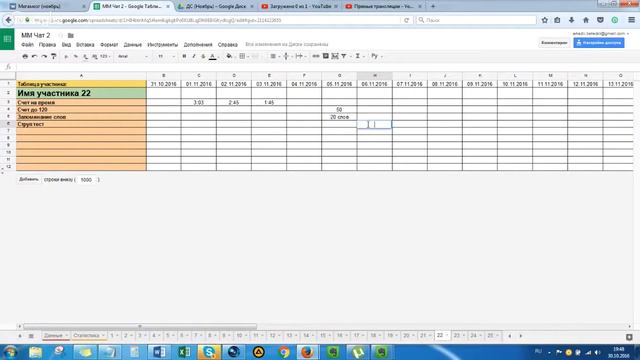Open the Firefox hamburger menu
Screen dimensions: 640x360
(631, 20)
